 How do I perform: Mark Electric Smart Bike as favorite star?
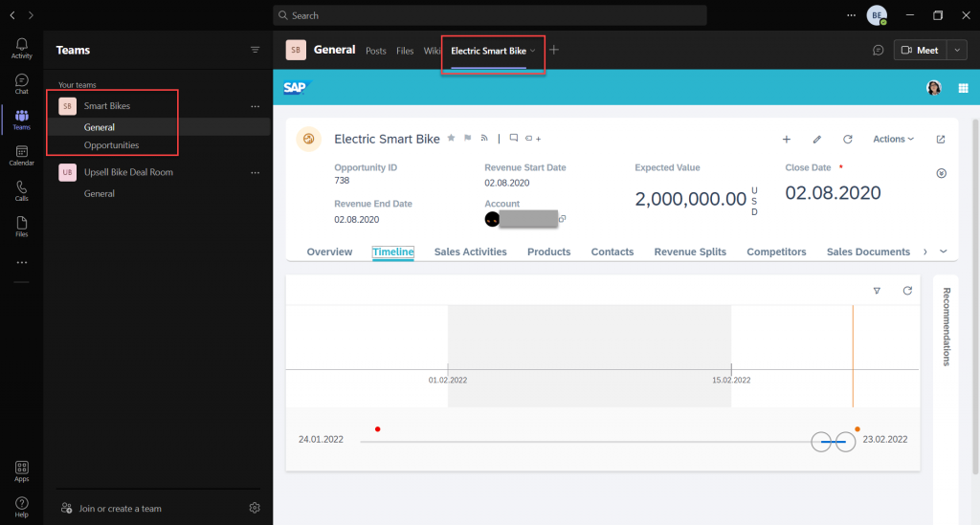point(451,138)
